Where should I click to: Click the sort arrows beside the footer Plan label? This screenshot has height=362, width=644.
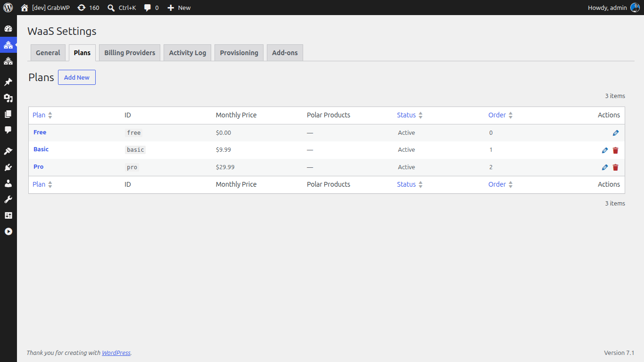tap(50, 185)
